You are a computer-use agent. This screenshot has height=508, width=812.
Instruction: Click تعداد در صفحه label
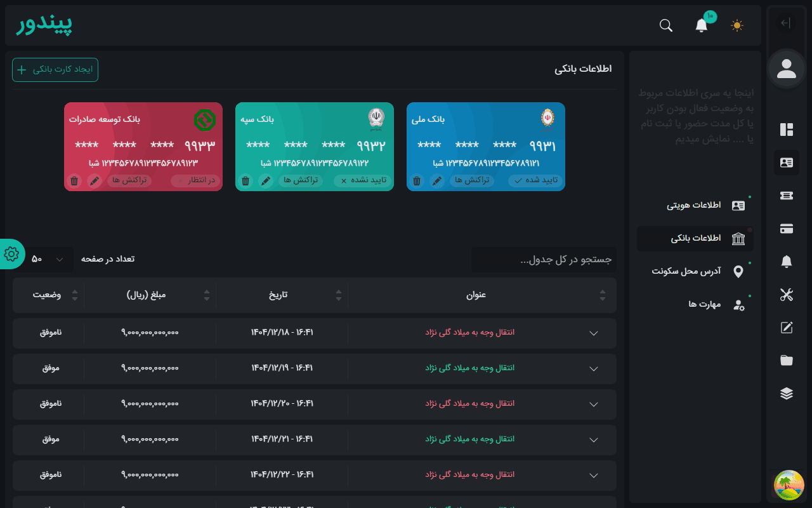108,259
